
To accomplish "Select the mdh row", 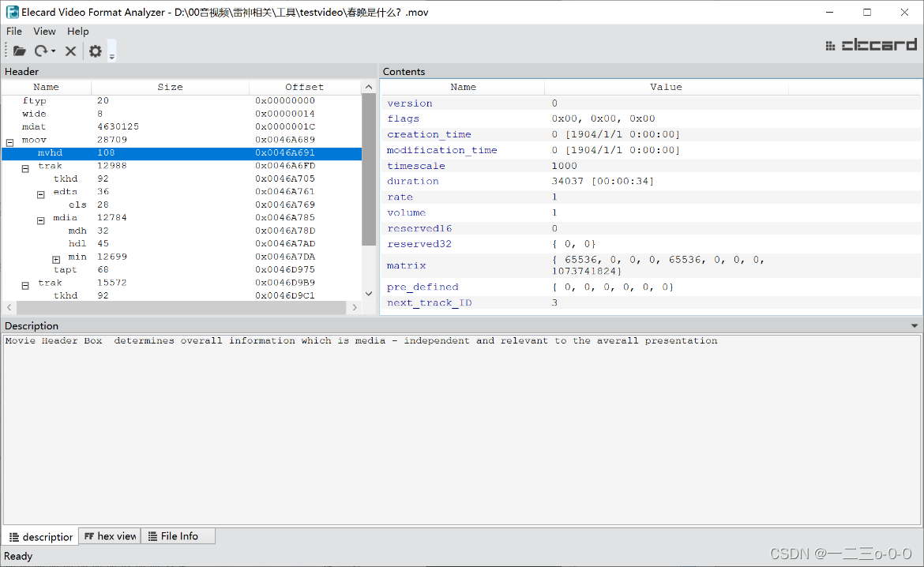I will coord(182,231).
